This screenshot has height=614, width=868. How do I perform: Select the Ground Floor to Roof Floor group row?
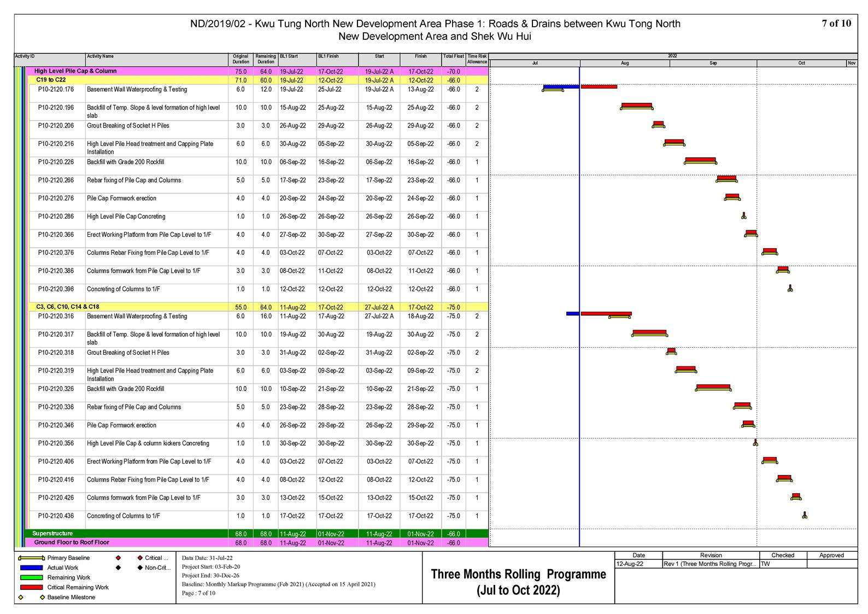[257, 543]
